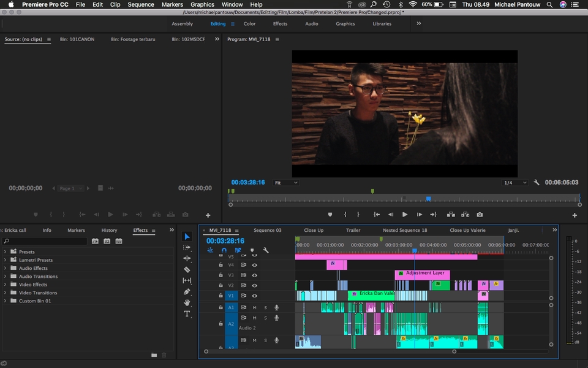This screenshot has width=588, height=368.
Task: Select the Hand tool
Action: tap(187, 302)
